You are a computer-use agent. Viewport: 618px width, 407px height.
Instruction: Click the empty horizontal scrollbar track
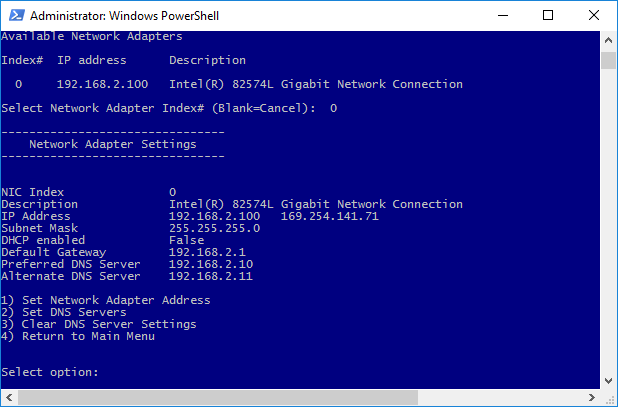click(x=501, y=397)
